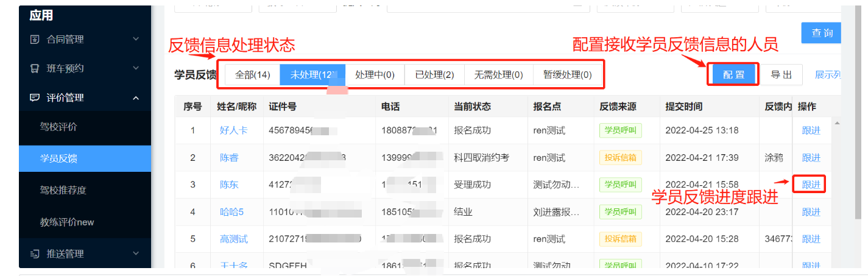Click the 推送管理 sidebar icon
This screenshot has height=276, width=868.
(35, 253)
